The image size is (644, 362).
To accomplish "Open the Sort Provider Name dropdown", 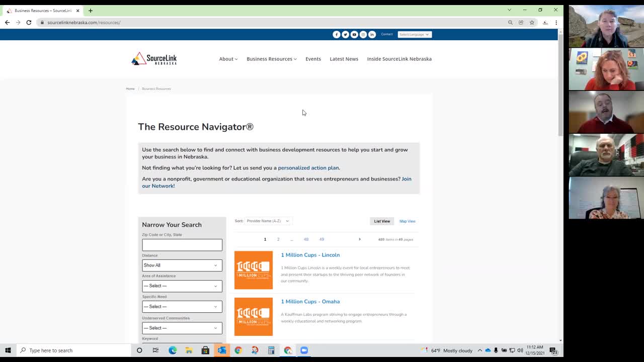I will (x=268, y=221).
